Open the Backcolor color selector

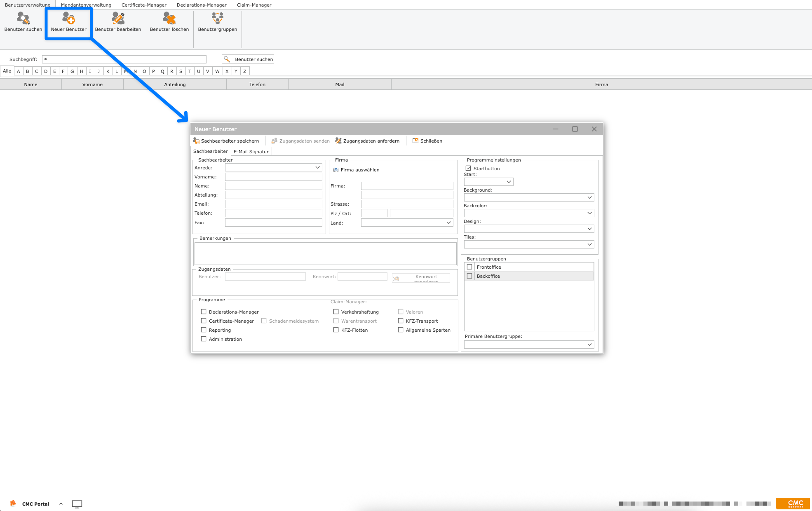(589, 213)
